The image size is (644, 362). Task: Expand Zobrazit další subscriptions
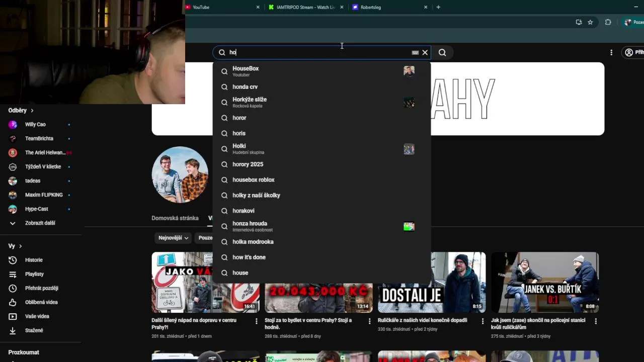40,223
